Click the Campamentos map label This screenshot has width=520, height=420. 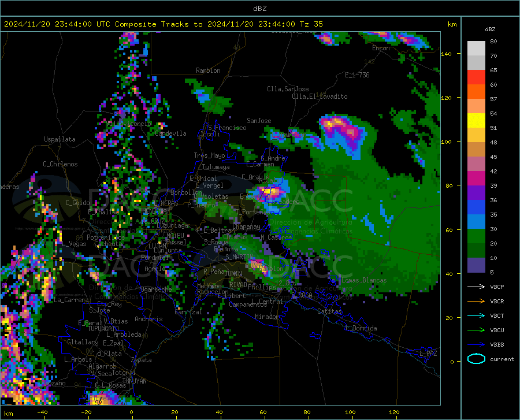point(248,304)
